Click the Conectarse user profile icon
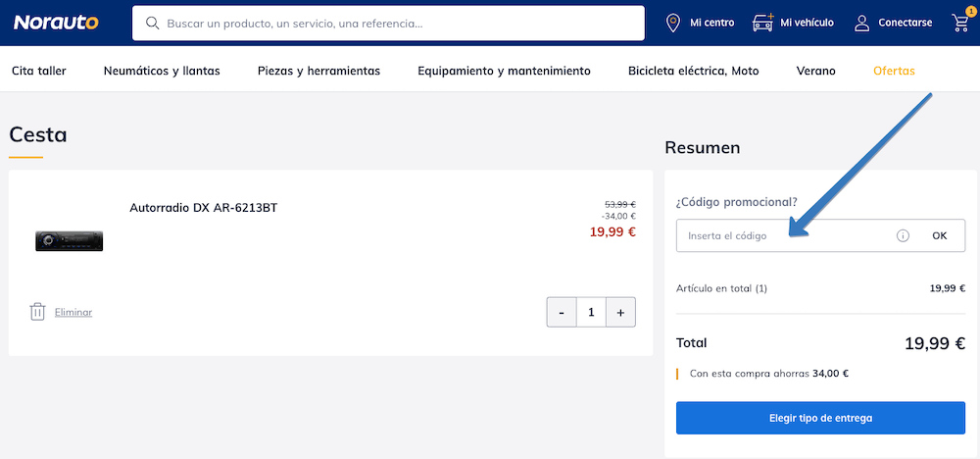This screenshot has height=459, width=980. point(861,24)
